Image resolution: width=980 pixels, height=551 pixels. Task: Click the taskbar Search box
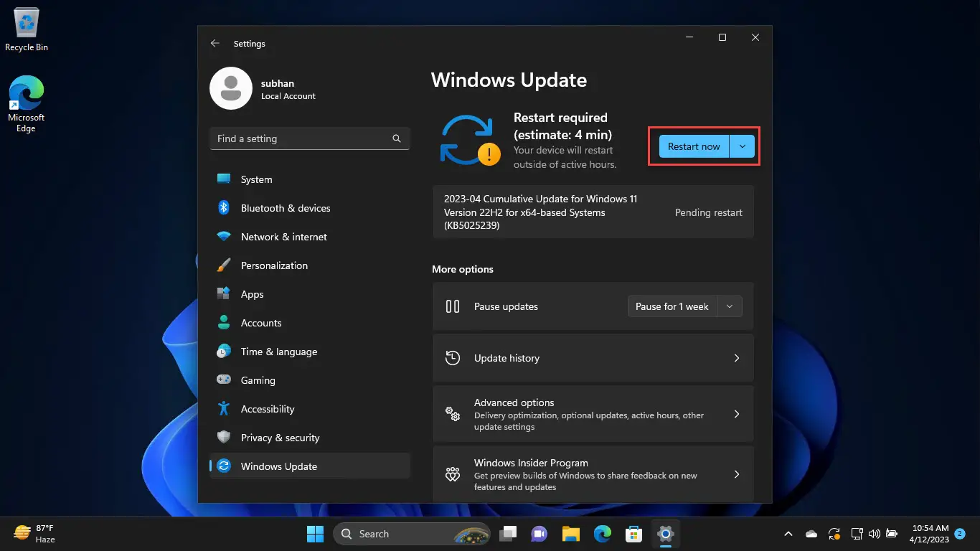pos(413,534)
